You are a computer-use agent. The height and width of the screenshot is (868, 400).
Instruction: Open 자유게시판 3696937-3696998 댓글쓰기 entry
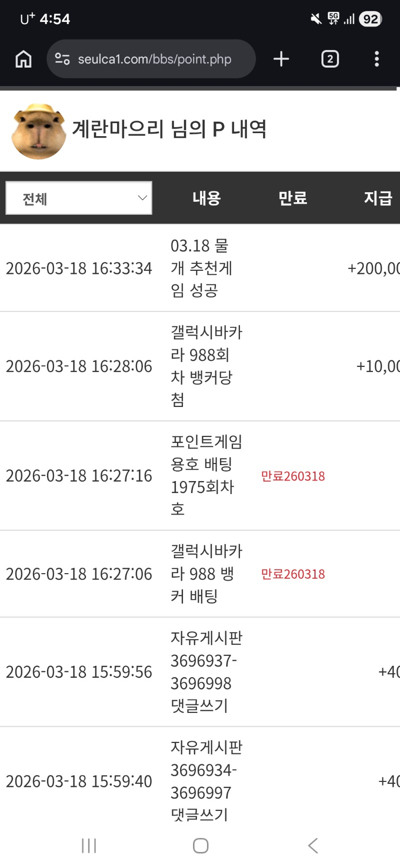pyautogui.click(x=206, y=671)
